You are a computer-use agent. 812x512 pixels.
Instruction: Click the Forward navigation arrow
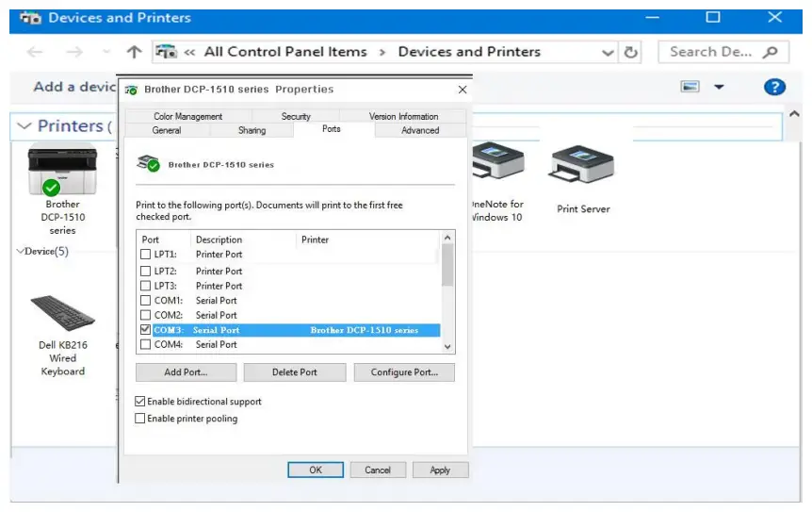pos(74,52)
